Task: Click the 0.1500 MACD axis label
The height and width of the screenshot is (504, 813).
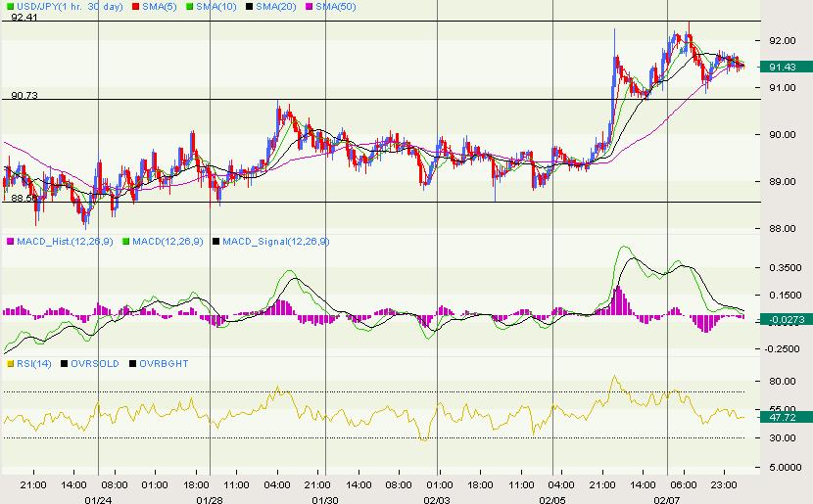Action: tap(785, 296)
